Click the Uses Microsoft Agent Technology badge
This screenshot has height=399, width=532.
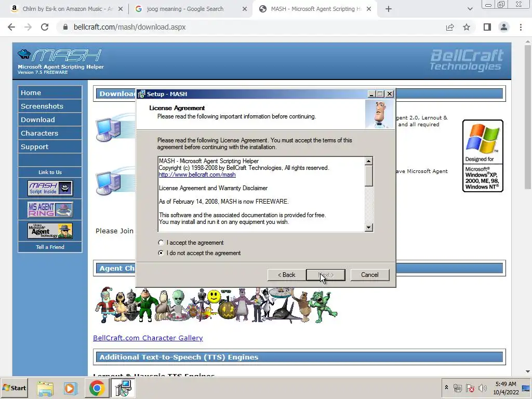[50, 231]
